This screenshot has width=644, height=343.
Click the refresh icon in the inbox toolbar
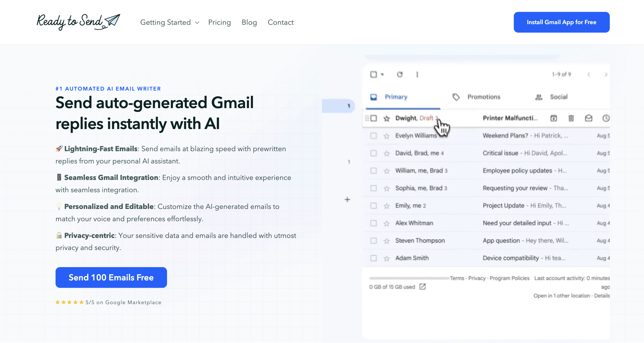click(x=400, y=74)
